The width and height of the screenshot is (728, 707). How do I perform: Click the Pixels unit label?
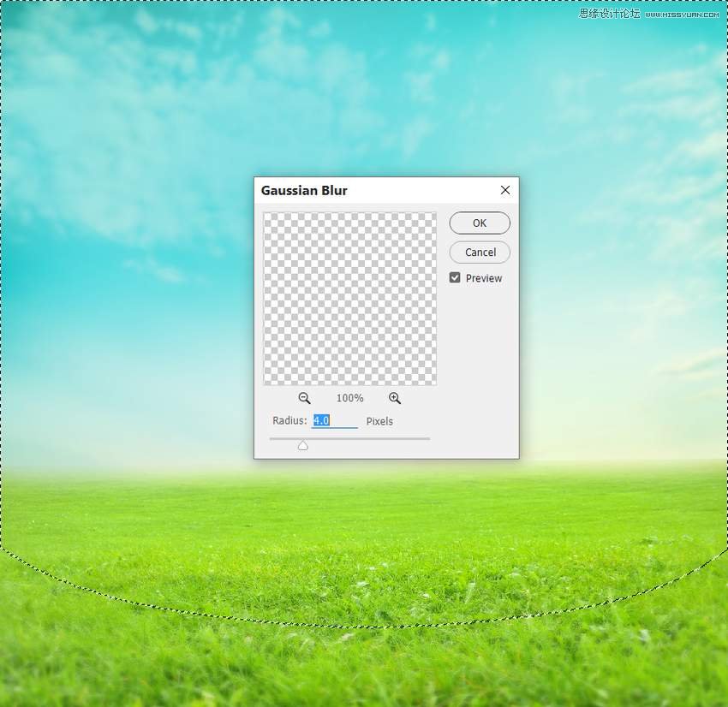pyautogui.click(x=379, y=421)
